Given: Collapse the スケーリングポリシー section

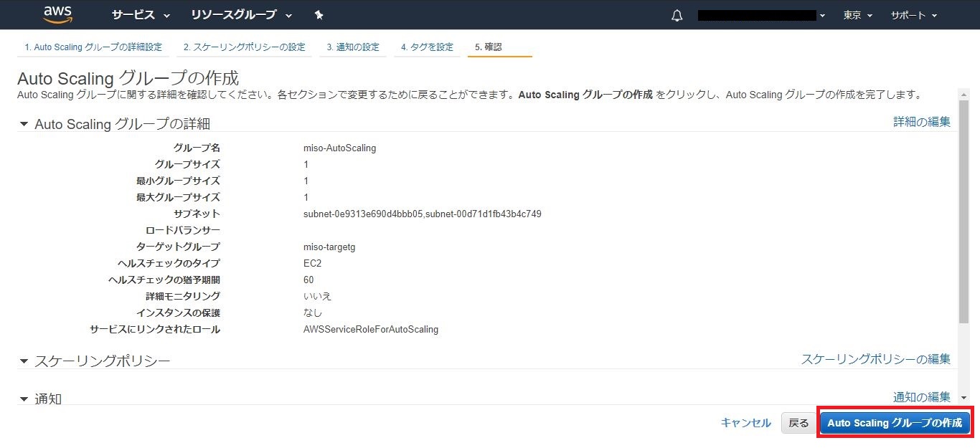Looking at the screenshot, I should tap(24, 361).
